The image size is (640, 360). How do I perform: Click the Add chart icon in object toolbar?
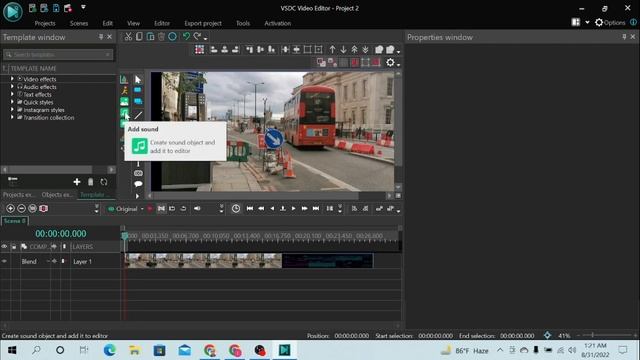[x=124, y=79]
